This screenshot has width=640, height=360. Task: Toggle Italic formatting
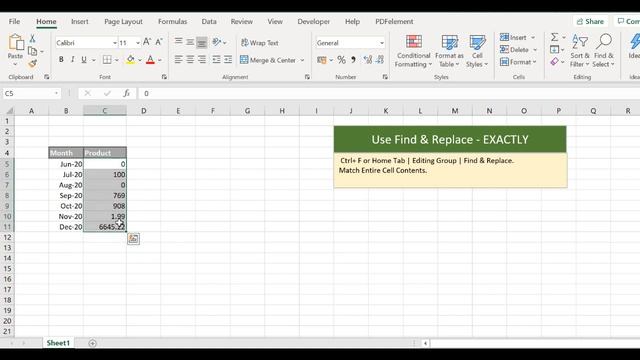click(72, 60)
